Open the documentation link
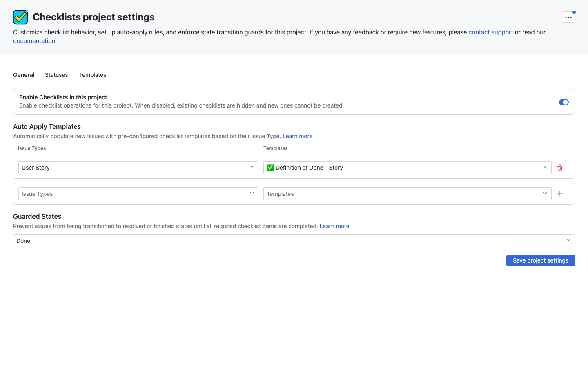Screen dimensions: 588x368 [34, 41]
